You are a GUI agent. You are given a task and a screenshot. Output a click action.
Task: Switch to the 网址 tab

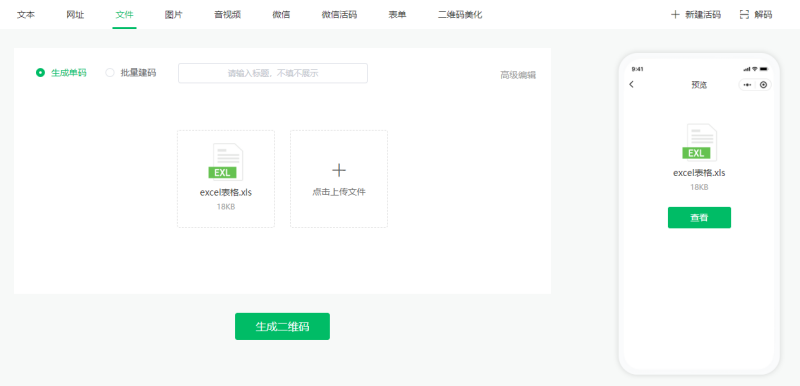[75, 15]
